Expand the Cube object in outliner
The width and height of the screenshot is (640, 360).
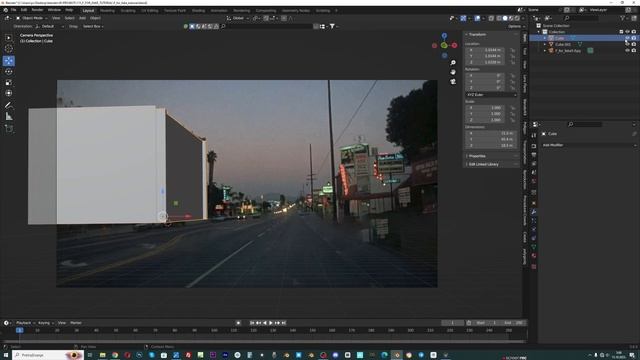coord(545,38)
